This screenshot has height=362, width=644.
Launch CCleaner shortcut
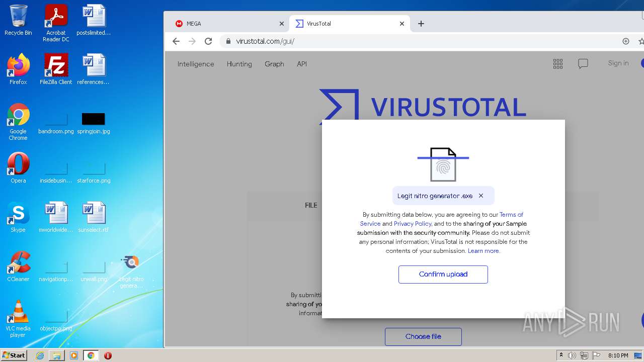[x=18, y=266]
